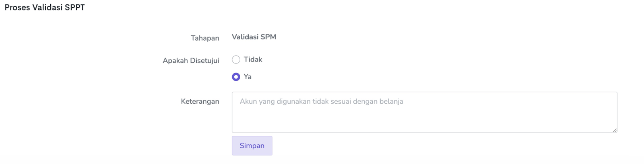This screenshot has height=164, width=644.
Task: Click the Tidak option label text
Action: (253, 59)
